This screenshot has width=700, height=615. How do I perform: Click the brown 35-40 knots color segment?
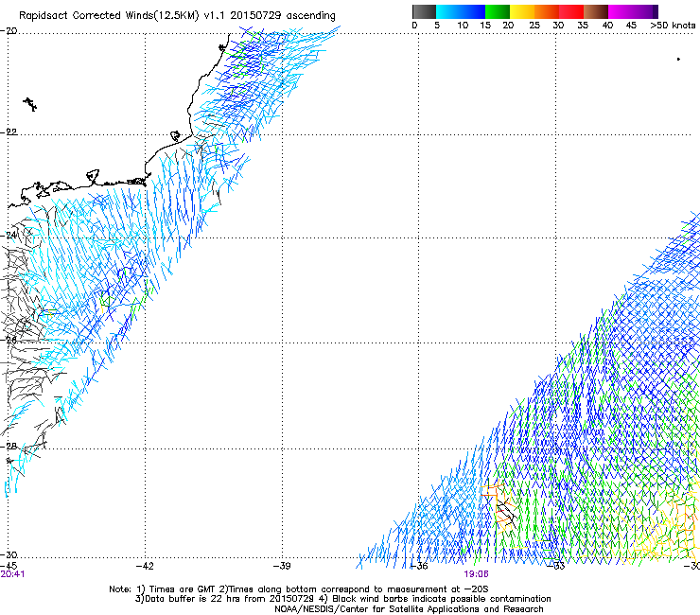coord(596,11)
